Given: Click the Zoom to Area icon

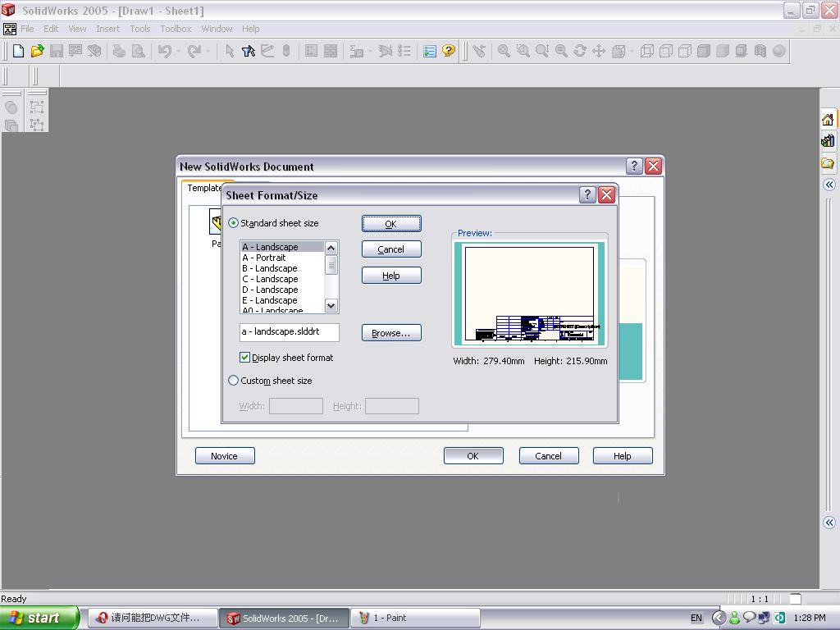Looking at the screenshot, I should (x=523, y=51).
